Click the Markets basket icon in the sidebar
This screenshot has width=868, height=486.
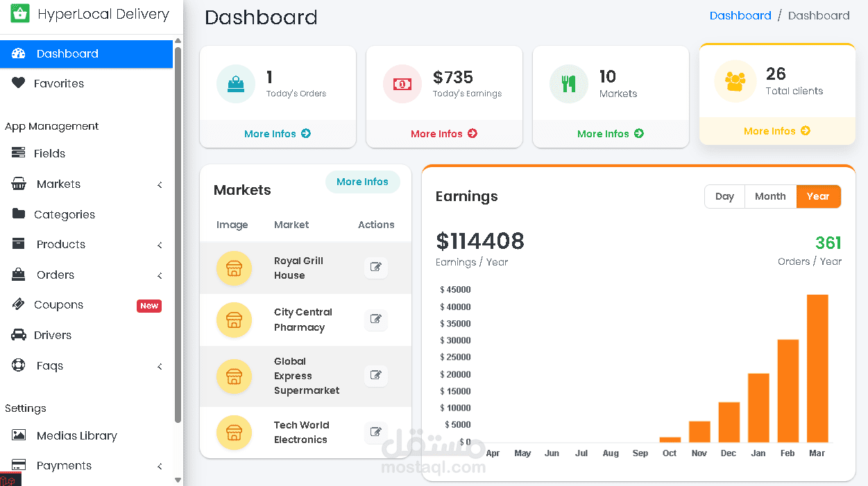click(19, 184)
